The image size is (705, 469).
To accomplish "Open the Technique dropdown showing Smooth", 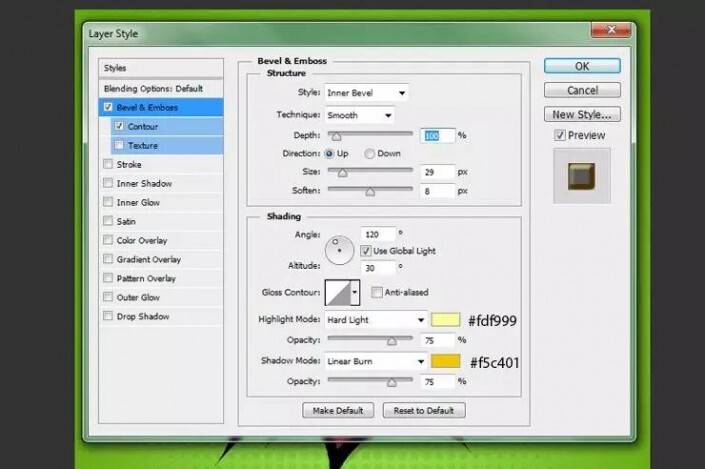I will 360,115.
